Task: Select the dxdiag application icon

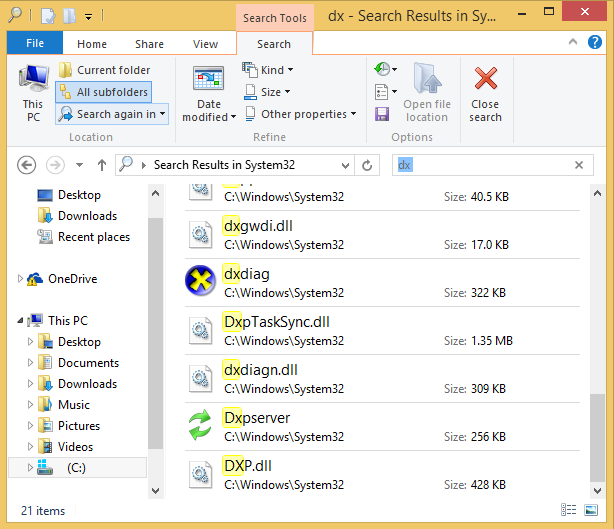Action: tap(200, 280)
